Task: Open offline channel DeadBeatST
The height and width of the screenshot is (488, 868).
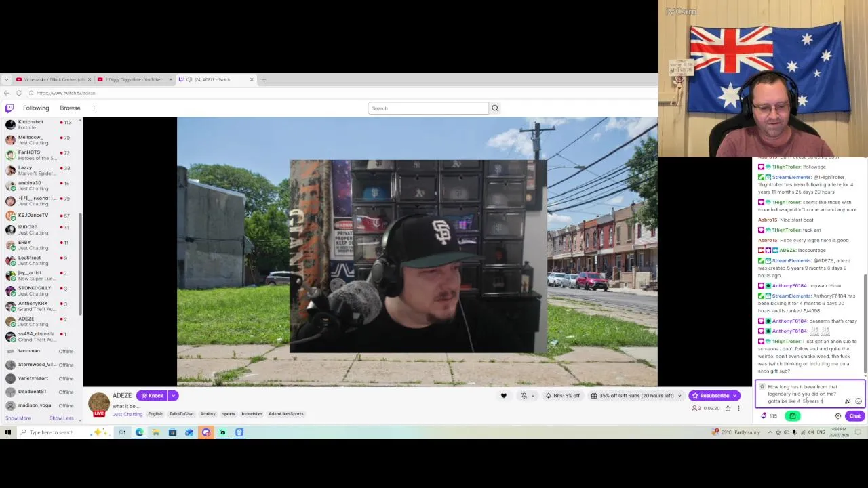Action: pos(40,392)
